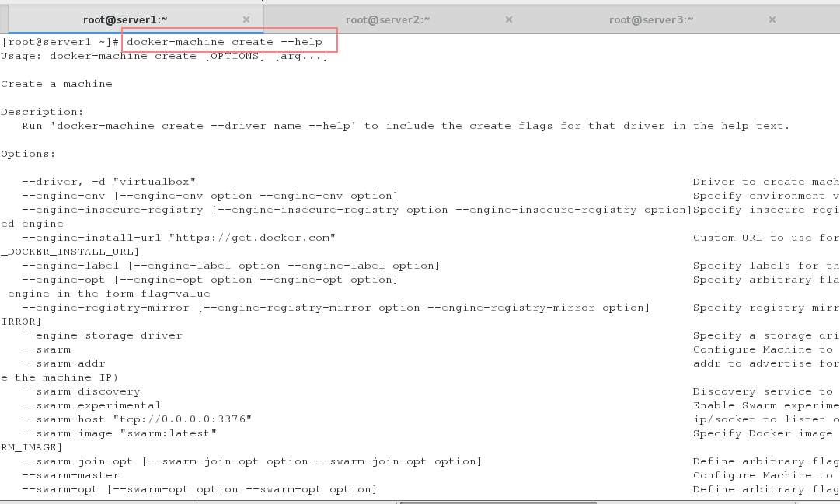
Task: Click the '--engine-registry-mirror' option line
Action: click(336, 308)
